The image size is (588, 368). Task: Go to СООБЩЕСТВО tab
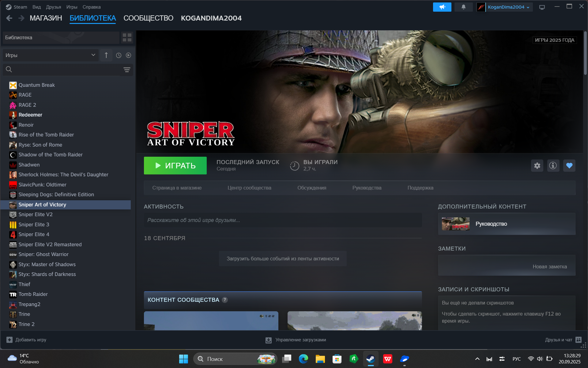(x=148, y=18)
